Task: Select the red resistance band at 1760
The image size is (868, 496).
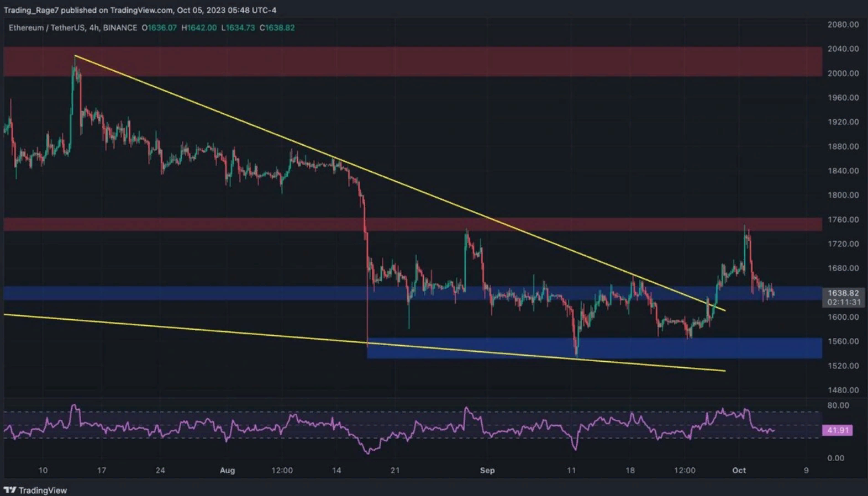Action: [x=221, y=224]
